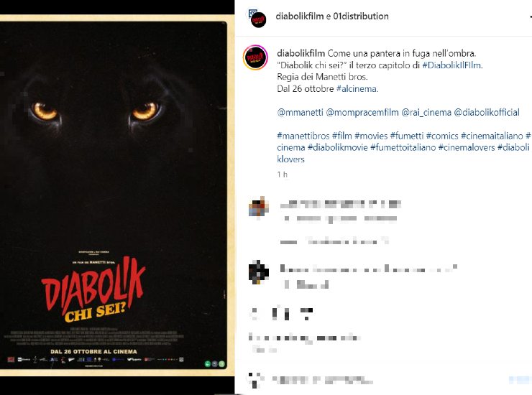Image resolution: width=532 pixels, height=395 pixels.
Task: Open the #DiabolikIlFIlm hashtag
Action: click(451, 65)
